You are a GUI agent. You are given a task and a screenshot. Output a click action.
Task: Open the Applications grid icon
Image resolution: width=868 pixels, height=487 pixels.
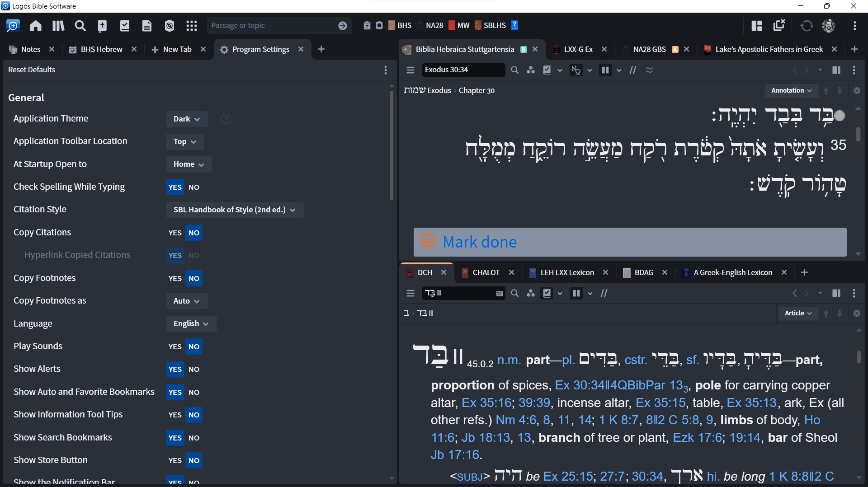pyautogui.click(x=192, y=26)
